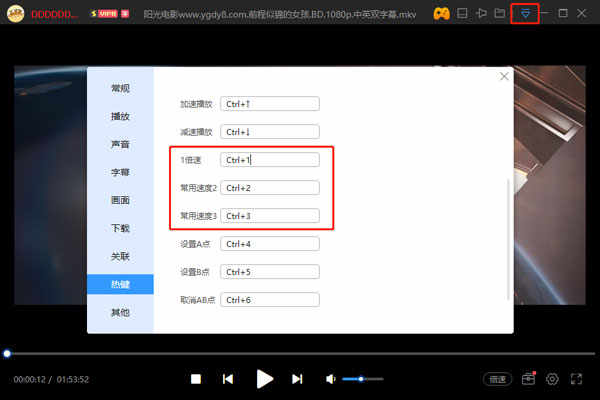Open the 其他 settings tab
The width and height of the screenshot is (600, 400).
(x=120, y=312)
